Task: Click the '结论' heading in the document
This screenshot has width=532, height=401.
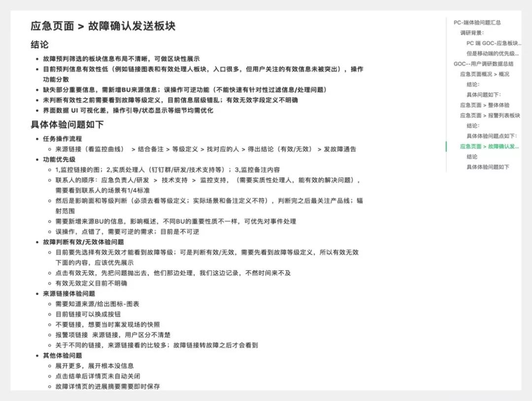Action: coord(40,44)
